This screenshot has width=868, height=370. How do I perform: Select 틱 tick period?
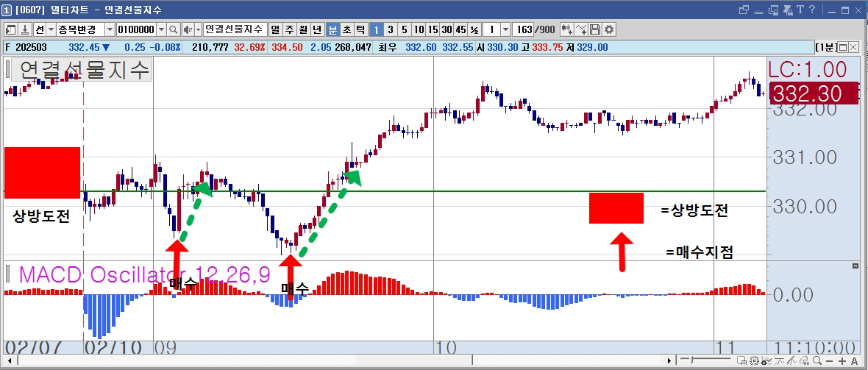[x=360, y=29]
